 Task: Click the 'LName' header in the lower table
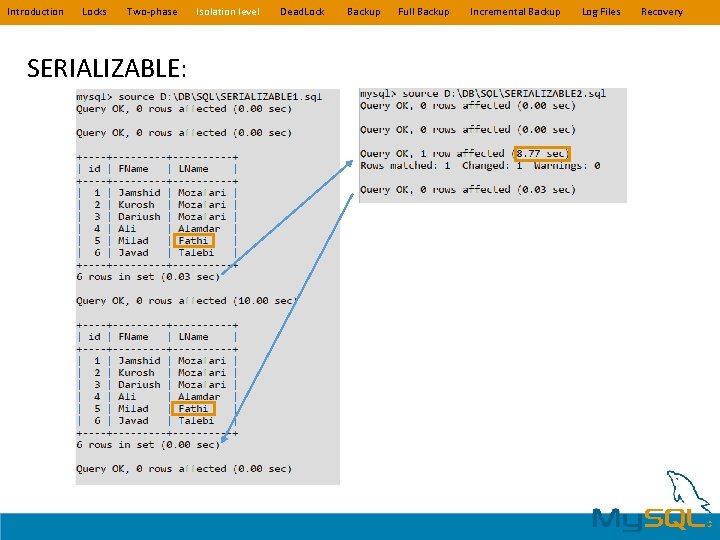click(x=193, y=337)
